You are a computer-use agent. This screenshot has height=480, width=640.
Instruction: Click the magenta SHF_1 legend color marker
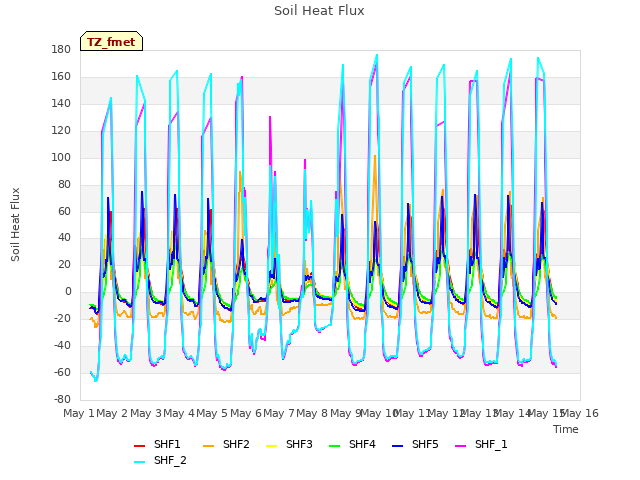460,446
